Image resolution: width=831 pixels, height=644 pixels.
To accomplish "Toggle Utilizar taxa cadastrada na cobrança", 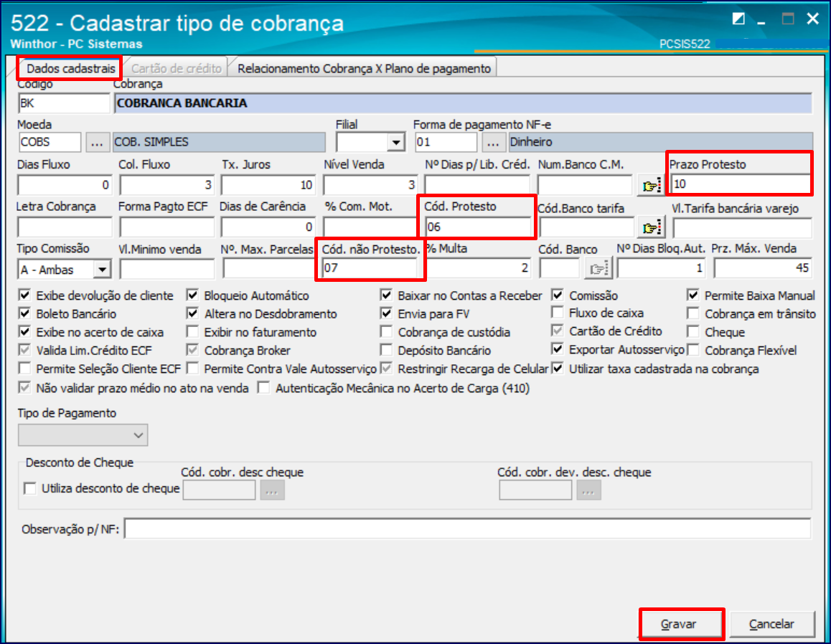I will (x=558, y=368).
